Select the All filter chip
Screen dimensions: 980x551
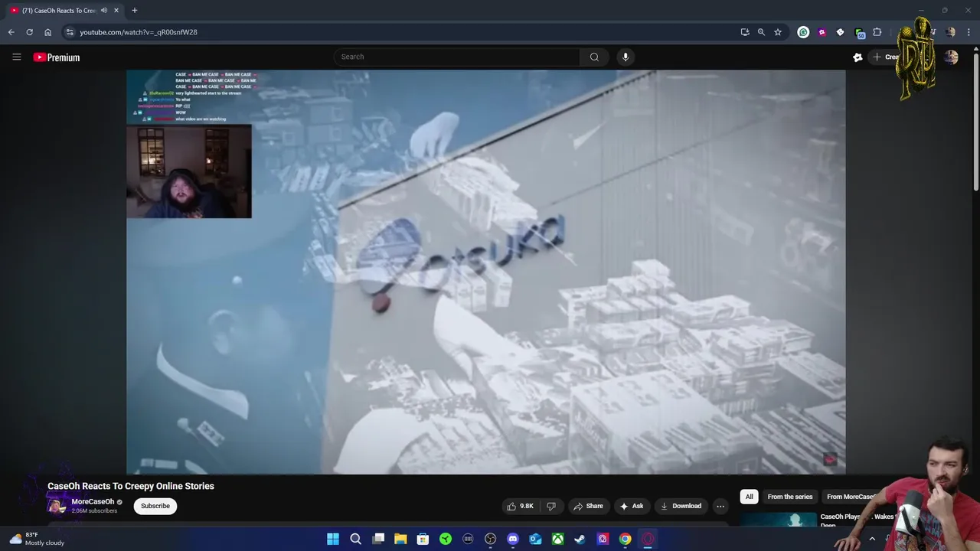[749, 497]
